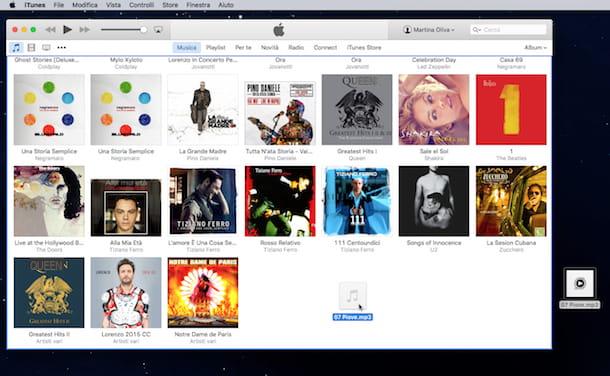This screenshot has height=376, width=610.
Task: Switch to the Movies library icon
Action: click(x=31, y=47)
